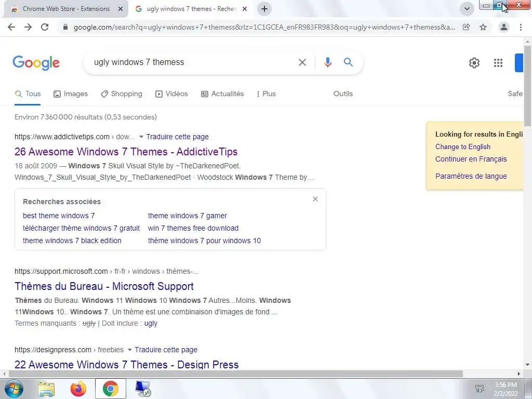Start voice search with the microphone
Screen dimensions: 532x399
coord(327,62)
